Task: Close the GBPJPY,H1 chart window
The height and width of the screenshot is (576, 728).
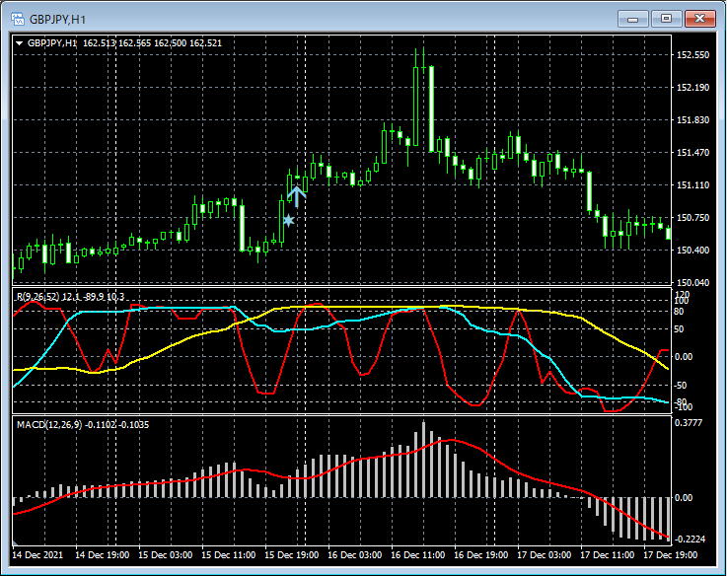Action: pyautogui.click(x=701, y=18)
